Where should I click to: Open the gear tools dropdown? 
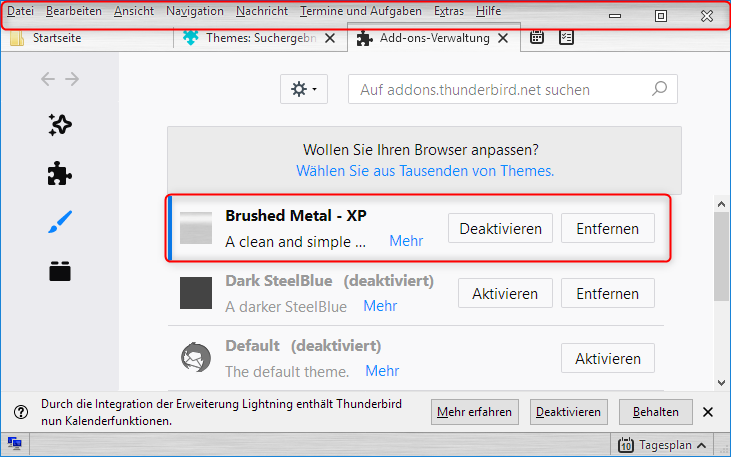(304, 89)
